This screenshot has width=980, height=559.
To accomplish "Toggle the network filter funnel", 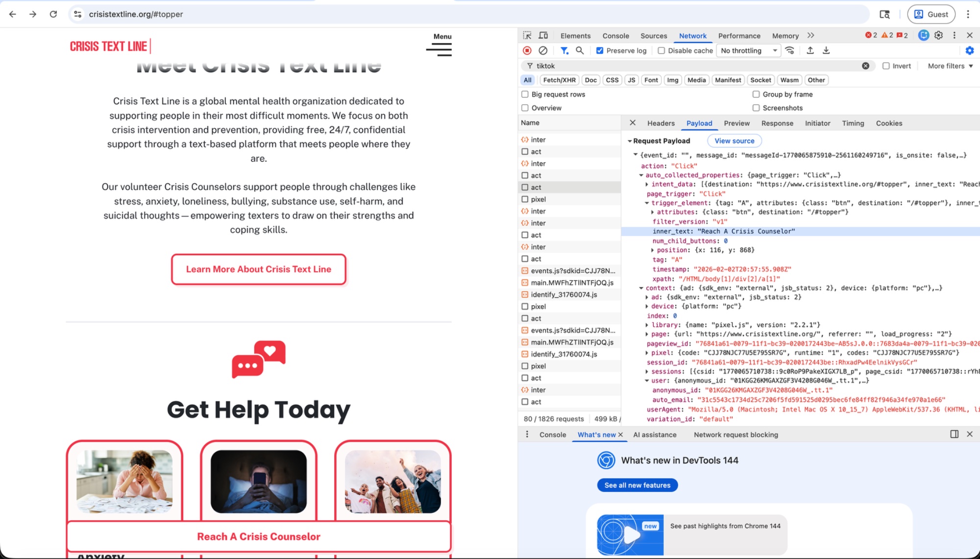I will tap(564, 50).
